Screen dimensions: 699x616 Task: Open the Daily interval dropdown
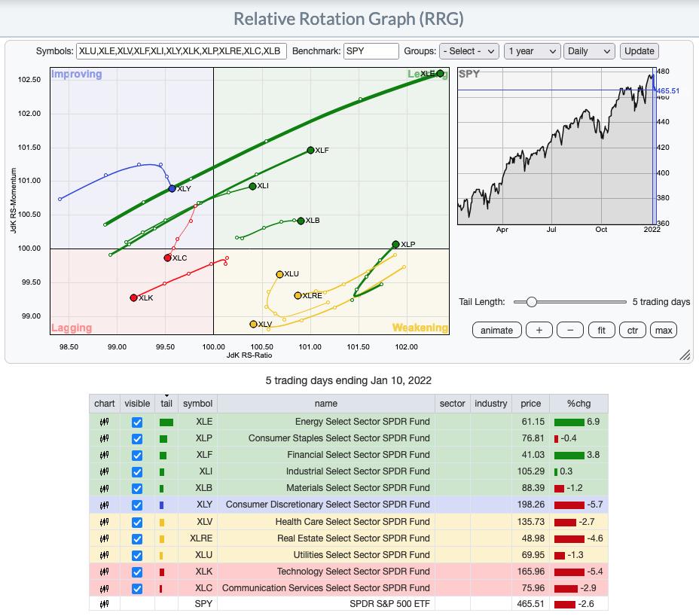click(x=589, y=51)
